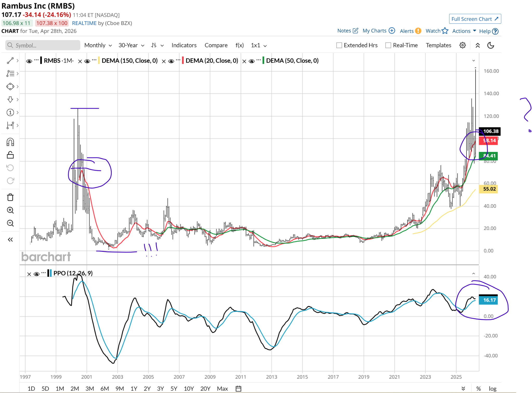This screenshot has width=532, height=393.
Task: Enable the Extended Hrs checkbox
Action: pyautogui.click(x=339, y=45)
